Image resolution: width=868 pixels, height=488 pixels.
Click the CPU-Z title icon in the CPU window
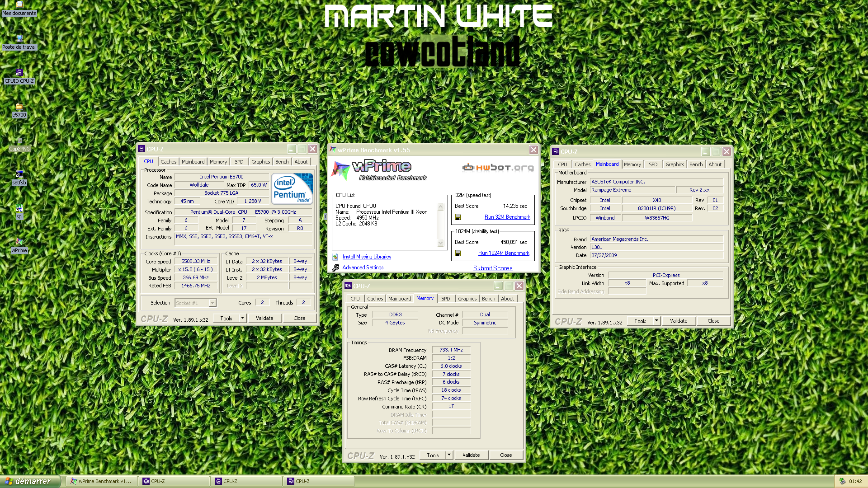(142, 149)
